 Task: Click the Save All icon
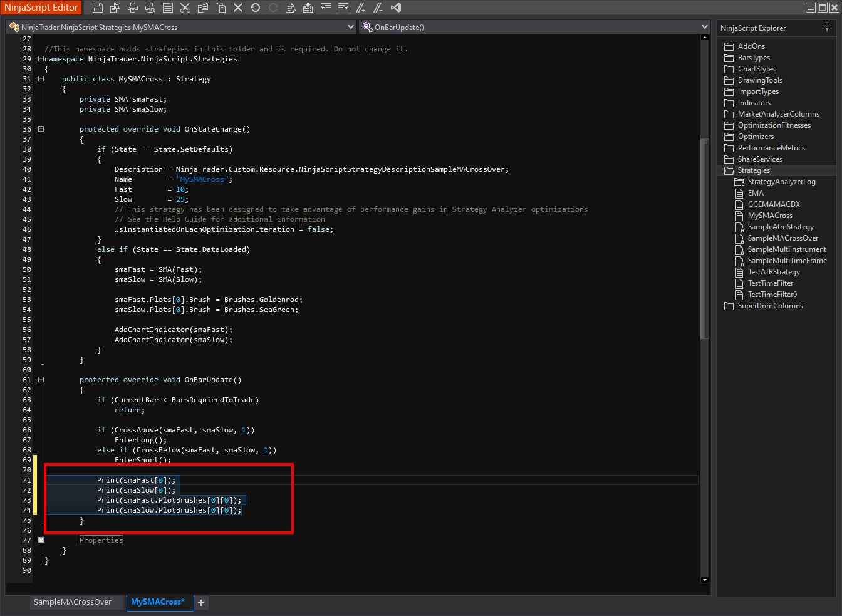point(115,8)
